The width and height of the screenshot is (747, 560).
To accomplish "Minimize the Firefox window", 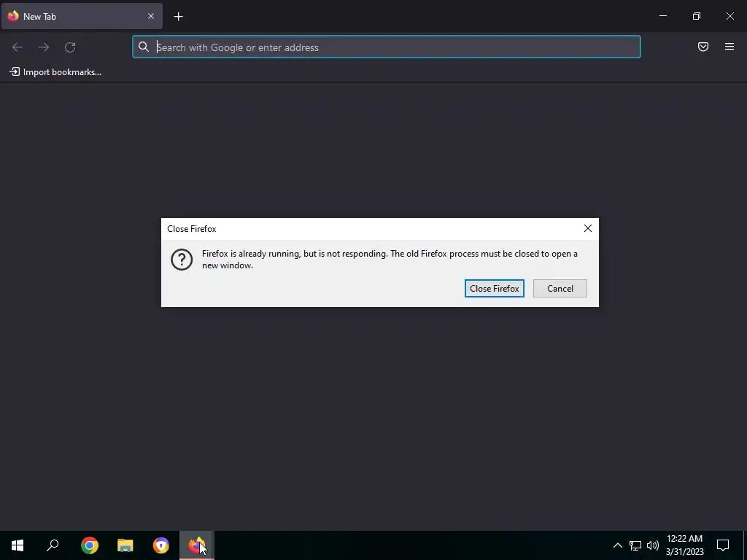I will click(x=662, y=16).
